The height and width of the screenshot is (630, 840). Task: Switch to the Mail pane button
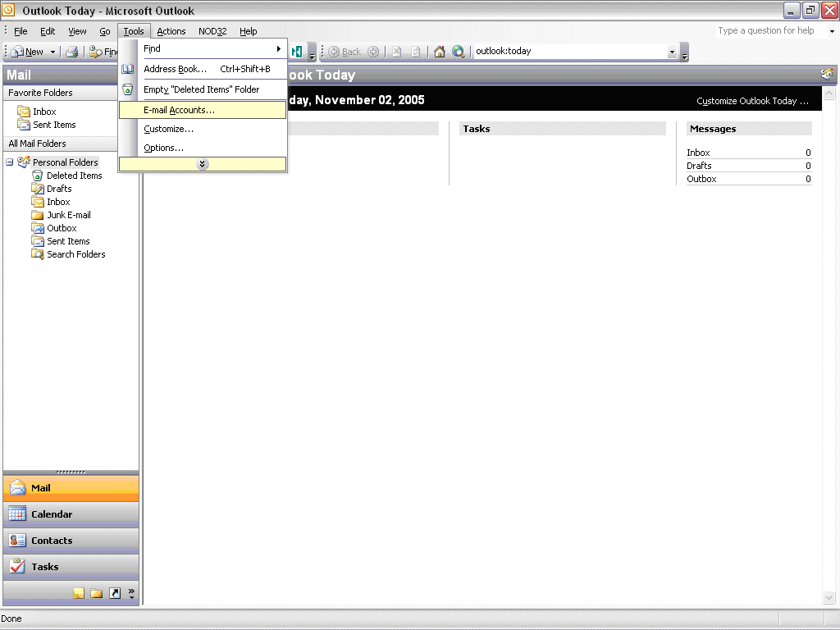click(x=71, y=488)
